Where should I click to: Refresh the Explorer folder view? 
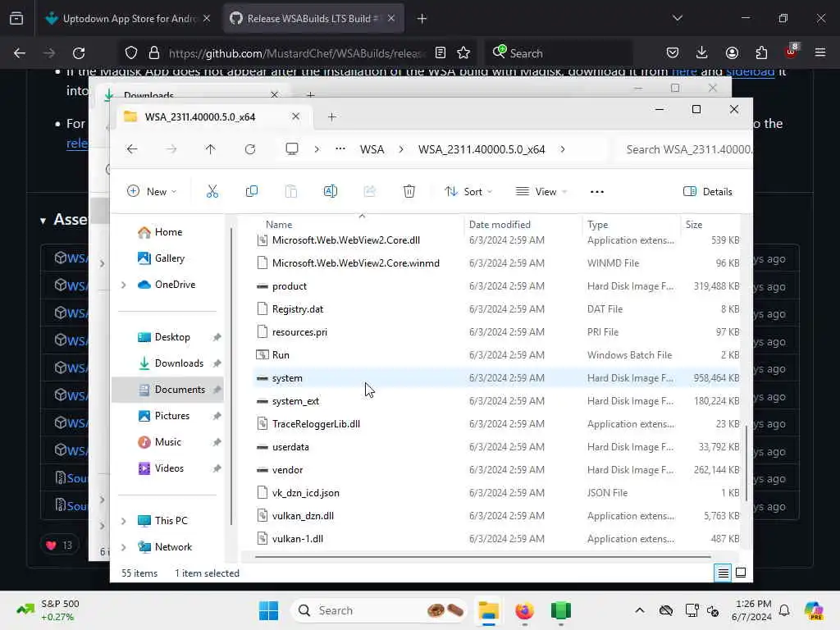[250, 149]
